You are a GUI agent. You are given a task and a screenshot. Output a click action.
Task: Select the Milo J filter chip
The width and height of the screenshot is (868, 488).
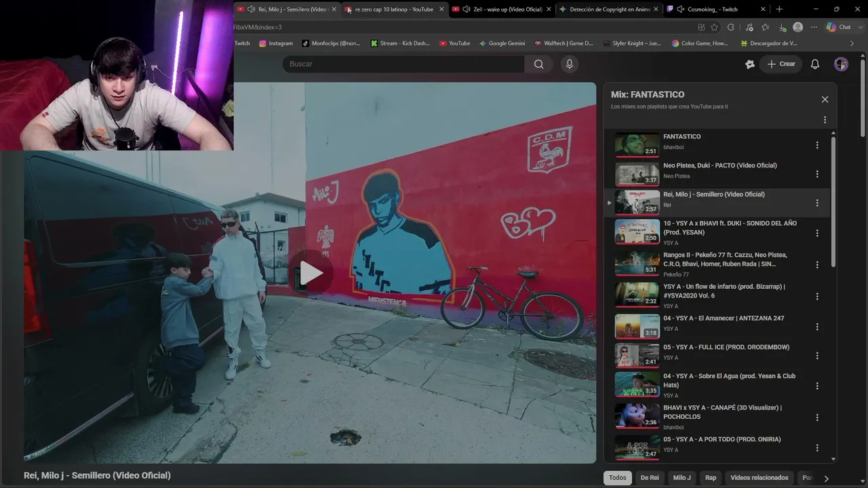pos(682,478)
